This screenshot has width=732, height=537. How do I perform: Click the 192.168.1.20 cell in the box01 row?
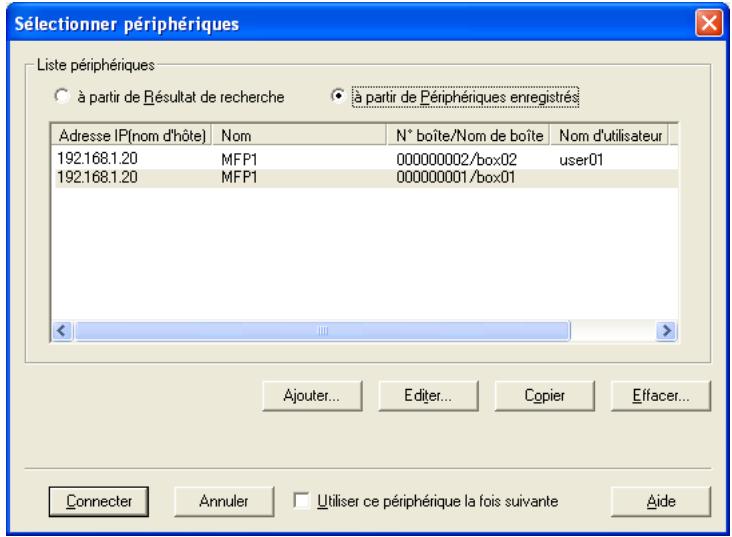97,177
